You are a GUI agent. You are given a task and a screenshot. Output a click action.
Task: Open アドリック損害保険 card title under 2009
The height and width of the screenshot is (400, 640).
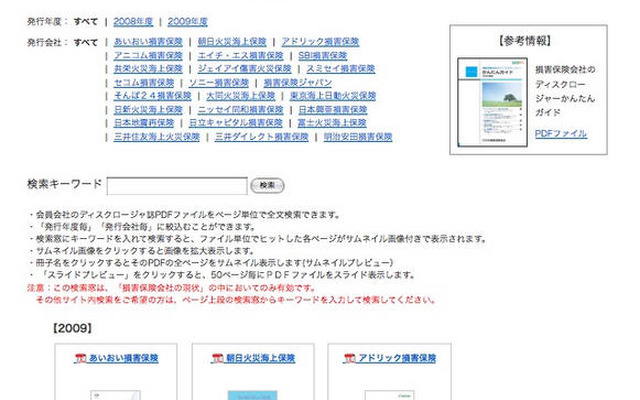[397, 358]
